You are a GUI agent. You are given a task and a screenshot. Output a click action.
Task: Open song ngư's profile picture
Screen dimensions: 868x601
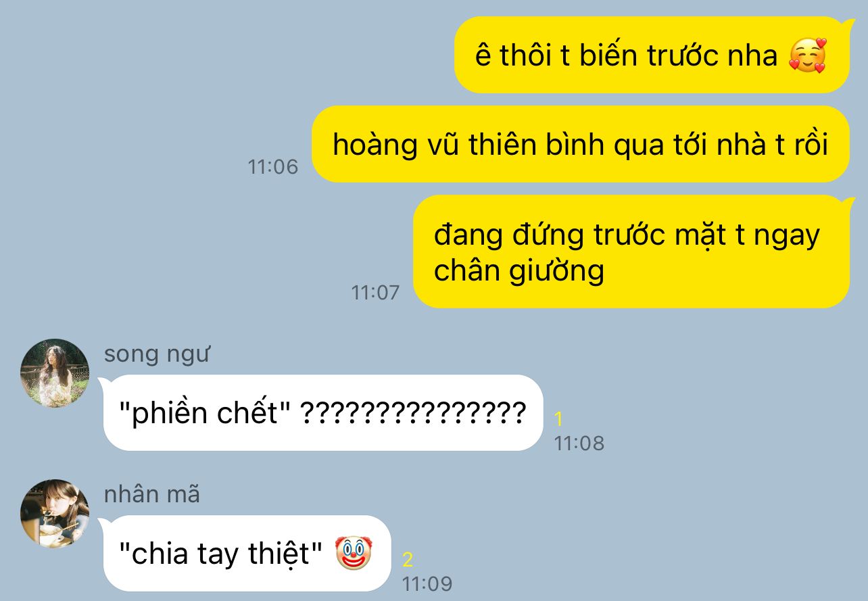[55, 373]
